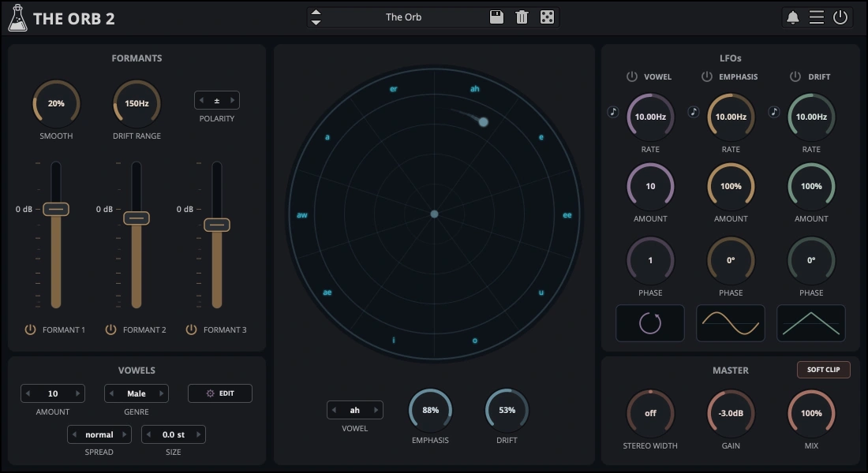This screenshot has width=868, height=473.
Task: Open the hamburger menu
Action: tap(817, 17)
